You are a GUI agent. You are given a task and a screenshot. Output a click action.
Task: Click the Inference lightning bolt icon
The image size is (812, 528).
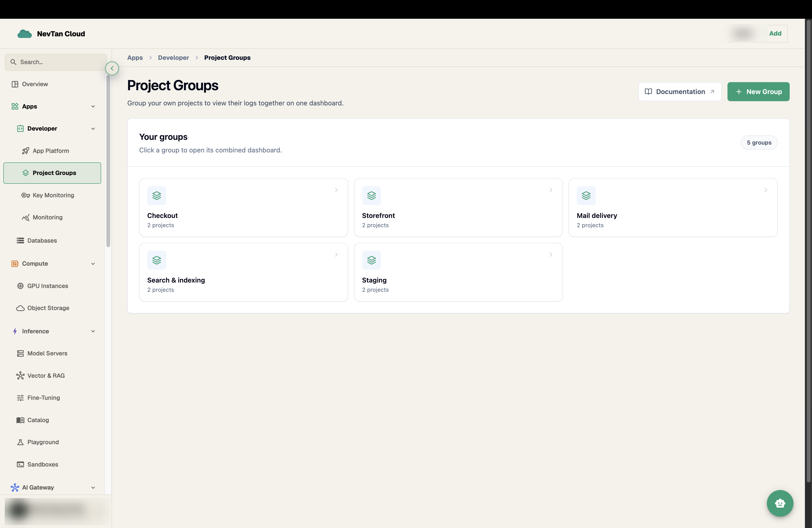click(15, 331)
